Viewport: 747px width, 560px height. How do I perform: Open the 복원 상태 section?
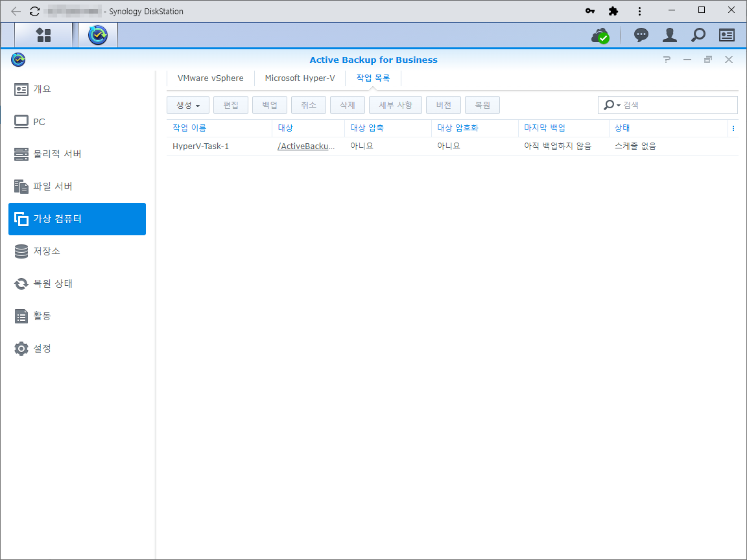77,283
